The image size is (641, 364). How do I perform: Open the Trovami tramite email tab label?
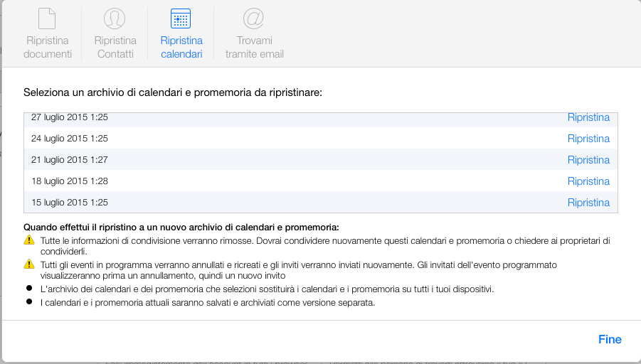point(255,47)
